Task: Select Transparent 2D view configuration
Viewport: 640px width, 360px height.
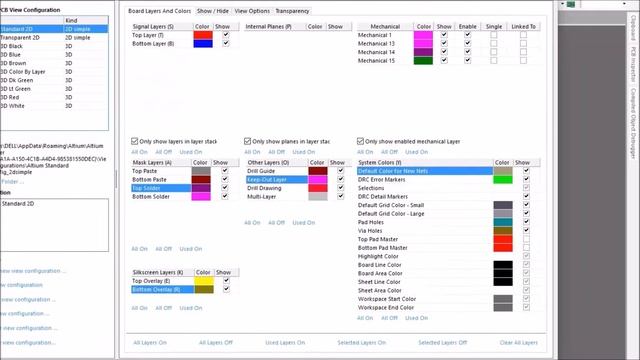Action: coord(54,38)
